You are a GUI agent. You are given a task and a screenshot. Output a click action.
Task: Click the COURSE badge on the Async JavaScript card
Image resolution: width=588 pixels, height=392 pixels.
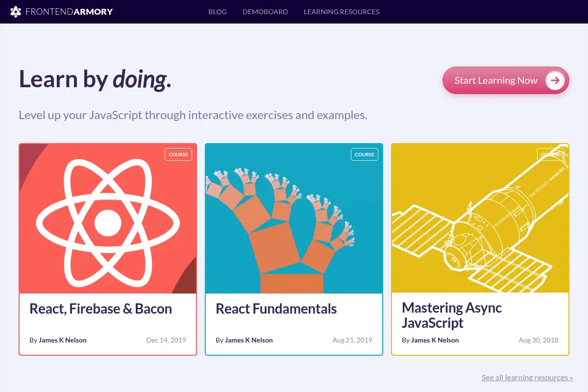coord(551,154)
